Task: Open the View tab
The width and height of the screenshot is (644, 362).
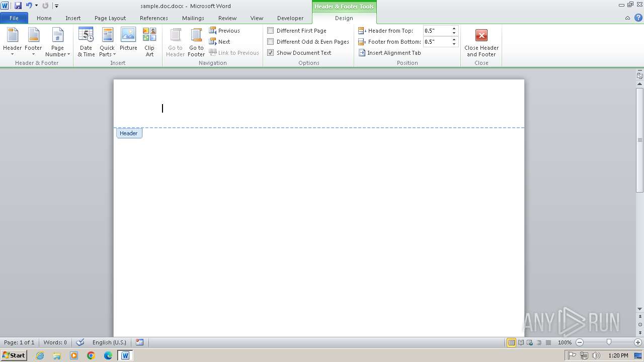Action: tap(257, 18)
